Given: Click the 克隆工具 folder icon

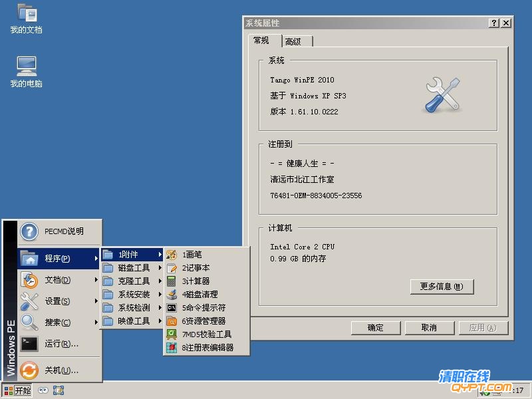Looking at the screenshot, I should [108, 281].
